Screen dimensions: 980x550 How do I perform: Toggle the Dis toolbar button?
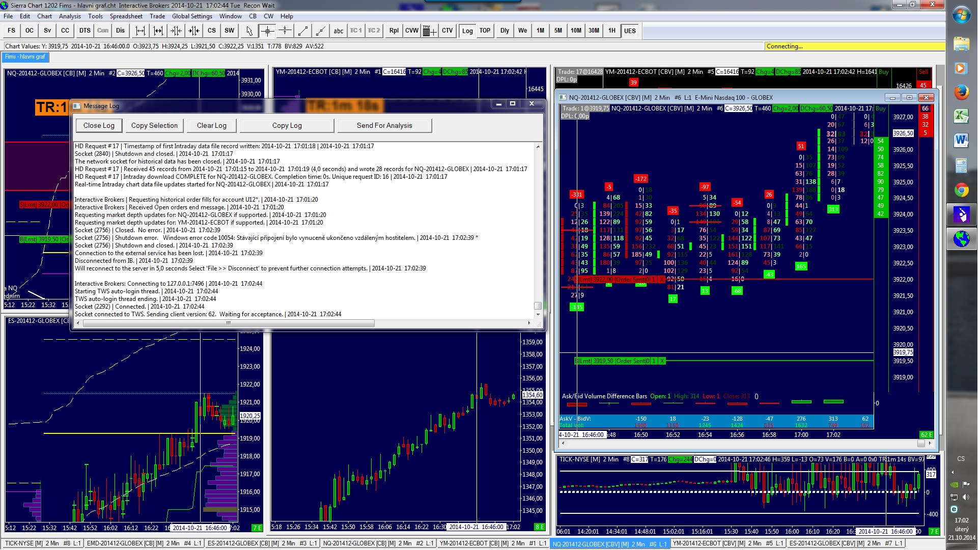(x=120, y=31)
